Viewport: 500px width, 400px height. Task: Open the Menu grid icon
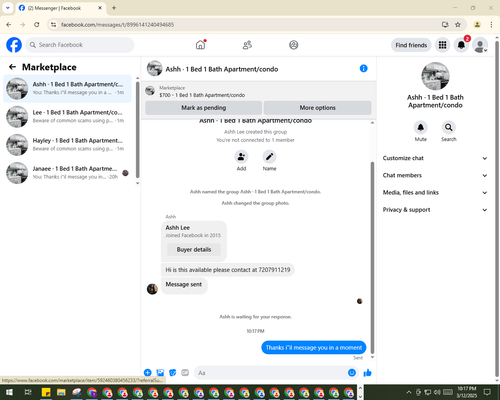pos(442,45)
